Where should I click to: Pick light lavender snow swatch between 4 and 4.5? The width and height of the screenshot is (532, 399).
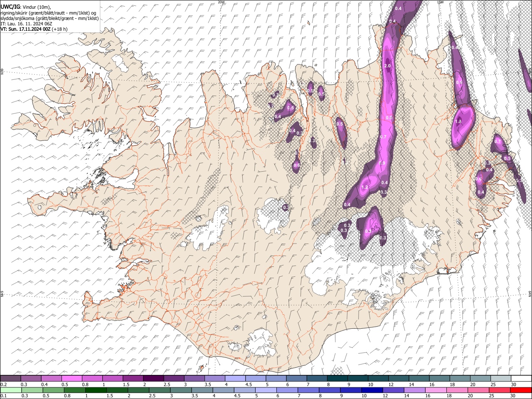(x=235, y=378)
